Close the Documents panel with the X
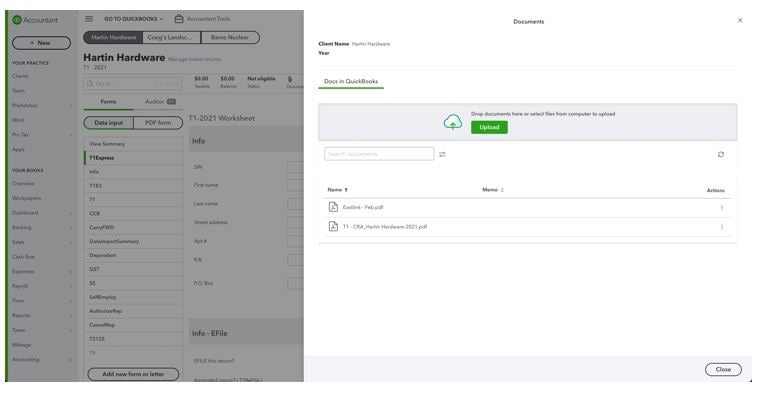Image resolution: width=761 pixels, height=398 pixels. click(740, 20)
